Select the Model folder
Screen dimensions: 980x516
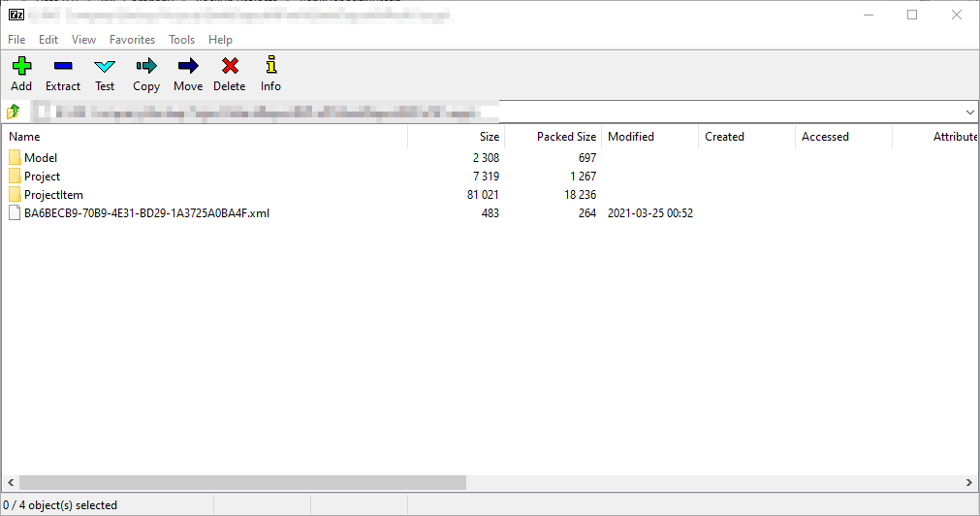(x=41, y=158)
